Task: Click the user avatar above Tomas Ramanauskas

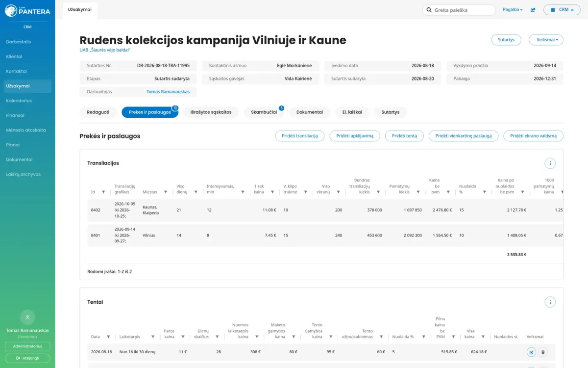Action: coord(27,316)
